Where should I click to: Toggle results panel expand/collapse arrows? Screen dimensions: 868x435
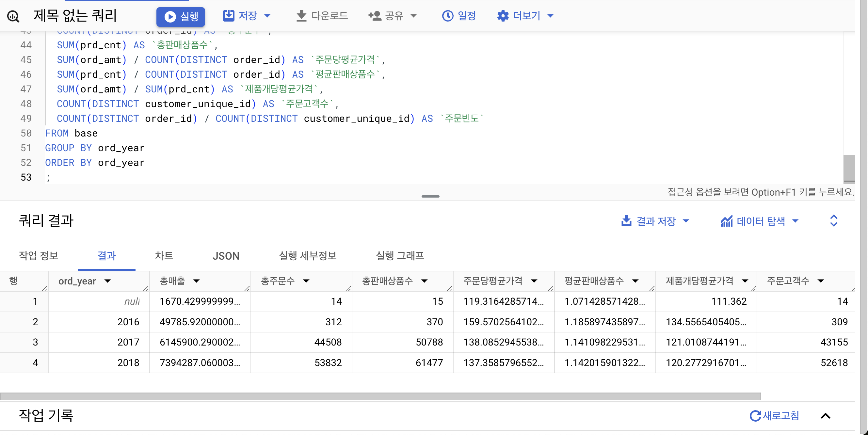(833, 221)
